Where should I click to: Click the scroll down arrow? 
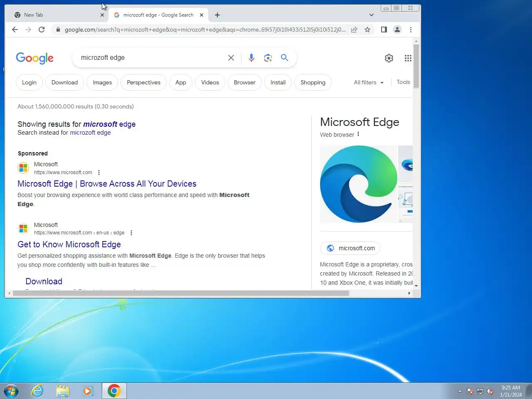[x=416, y=286]
